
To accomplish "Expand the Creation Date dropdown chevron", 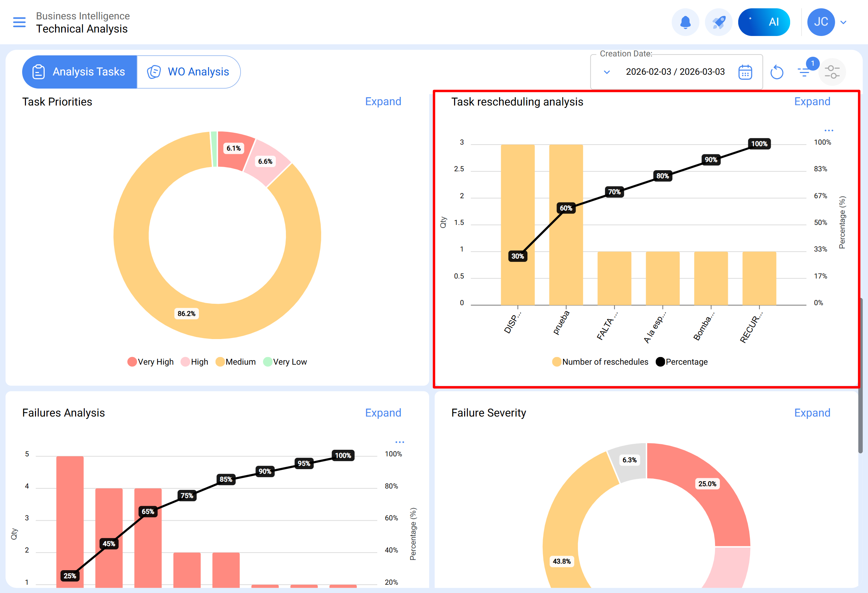I will tap(607, 72).
